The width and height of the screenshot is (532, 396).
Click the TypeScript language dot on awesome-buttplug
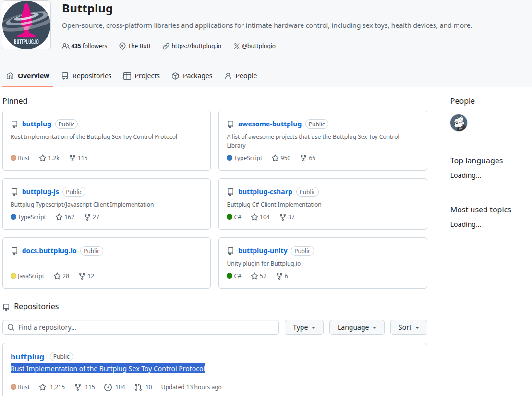230,158
